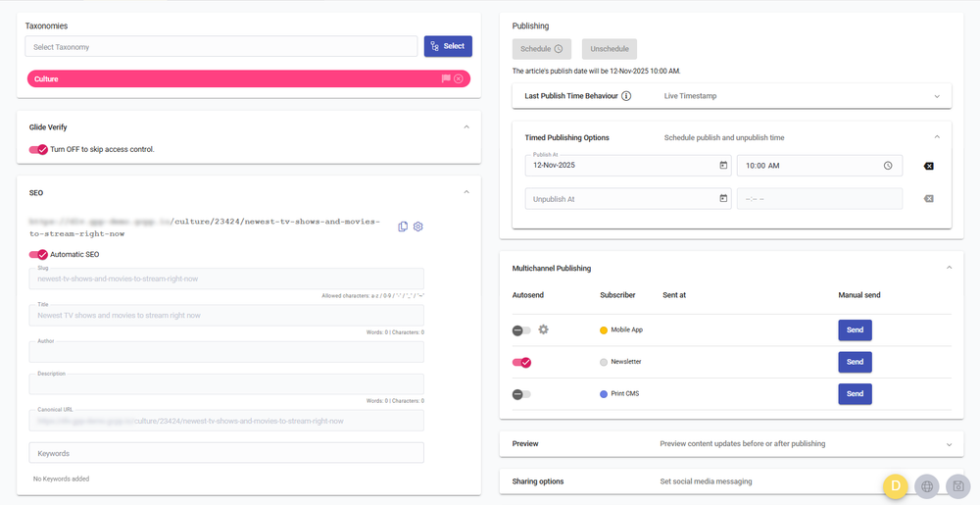Open Mobile App autosend settings gear
Image resolution: width=980 pixels, height=505 pixels.
[543, 329]
